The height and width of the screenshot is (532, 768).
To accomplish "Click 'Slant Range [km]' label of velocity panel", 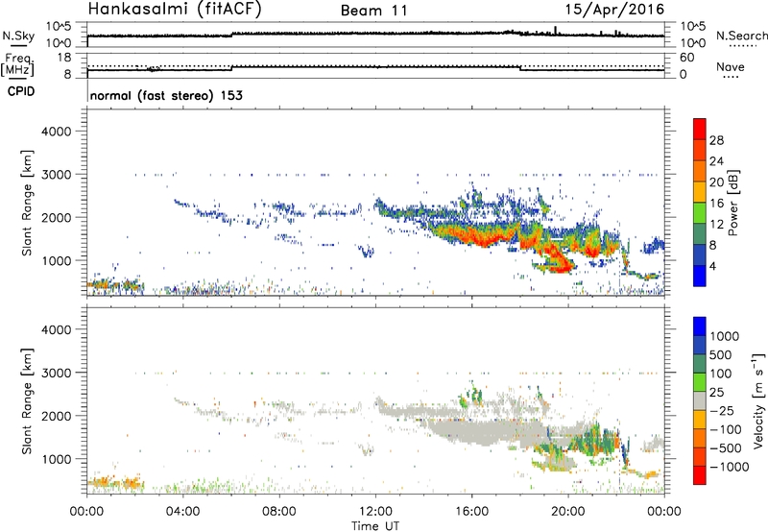I will point(27,400).
